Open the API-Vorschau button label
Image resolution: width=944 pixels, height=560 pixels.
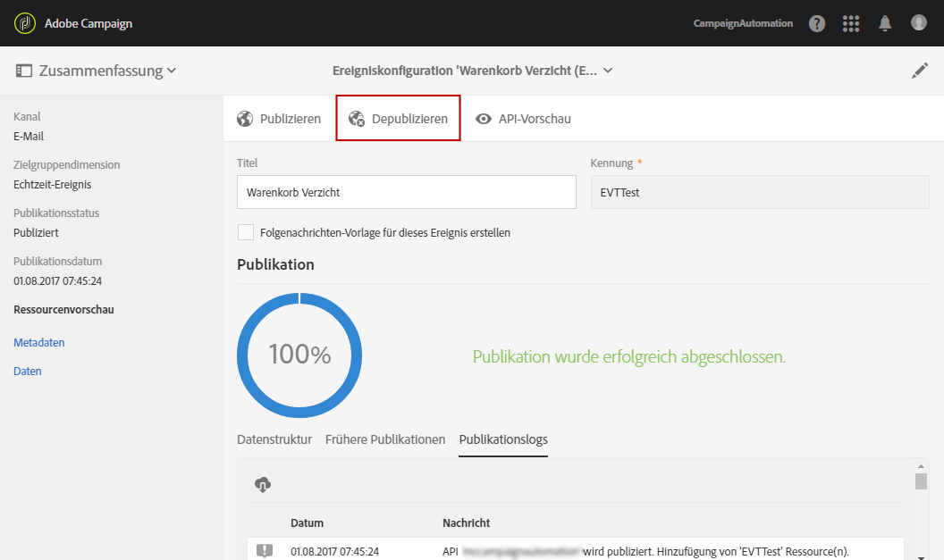[535, 119]
